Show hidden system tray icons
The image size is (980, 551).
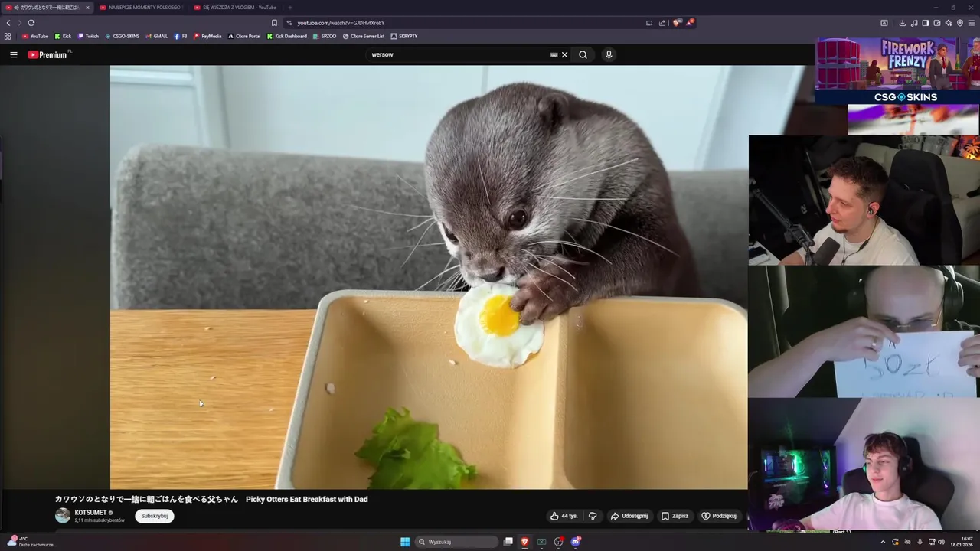(x=883, y=542)
